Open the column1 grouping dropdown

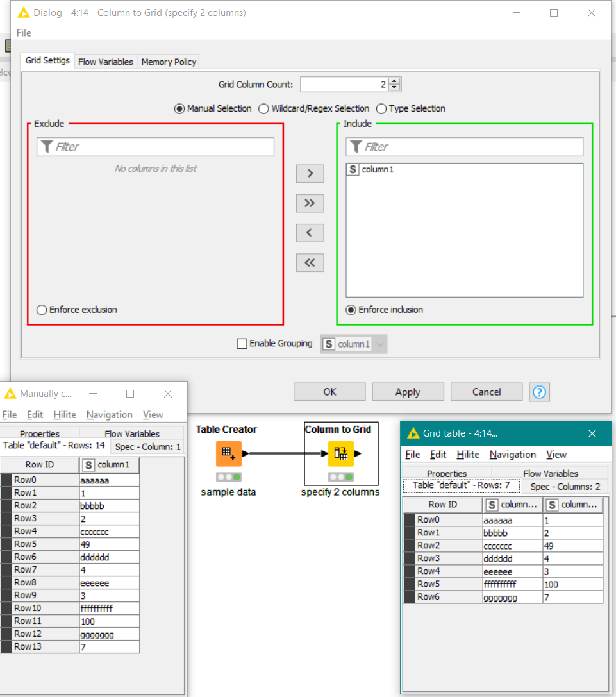click(x=381, y=344)
